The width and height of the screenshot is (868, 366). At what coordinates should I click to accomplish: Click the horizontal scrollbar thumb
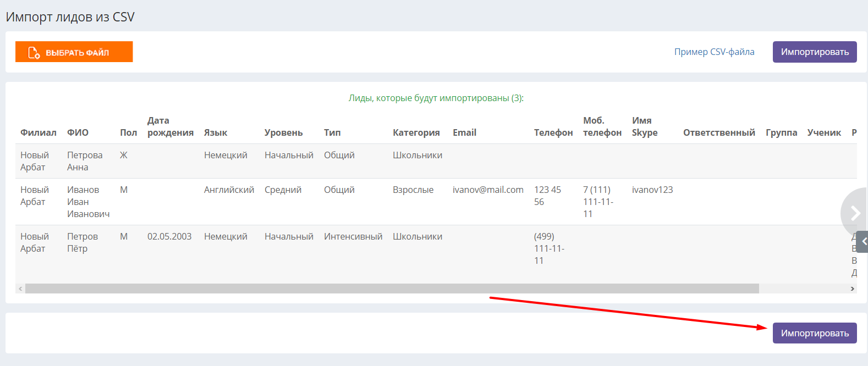pyautogui.click(x=392, y=289)
